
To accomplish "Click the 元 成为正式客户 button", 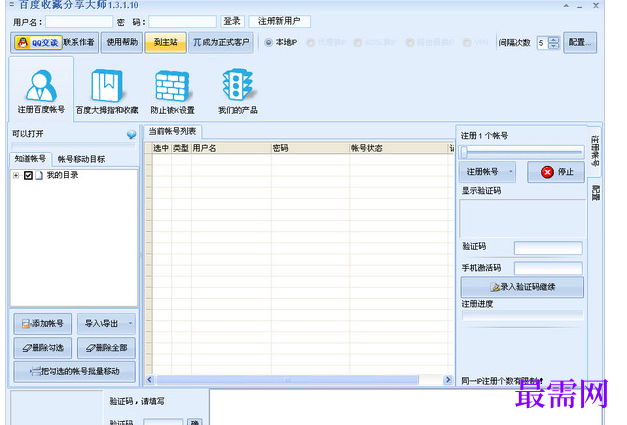I will tap(221, 42).
